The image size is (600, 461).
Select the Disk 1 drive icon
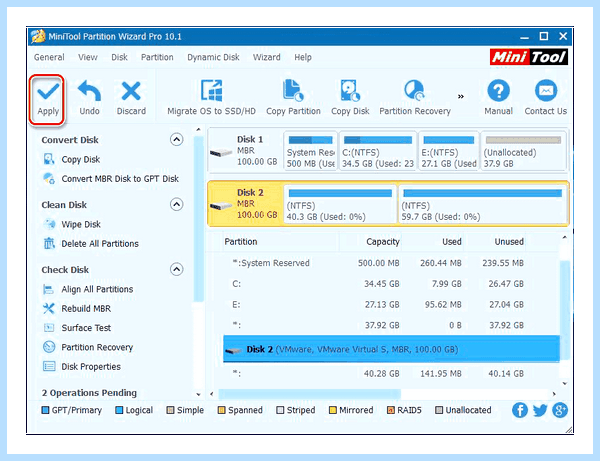(x=221, y=153)
